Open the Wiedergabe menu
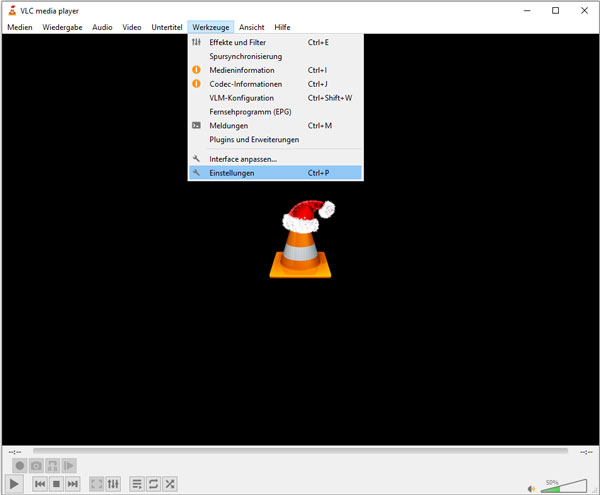Image resolution: width=600 pixels, height=495 pixels. pyautogui.click(x=62, y=27)
